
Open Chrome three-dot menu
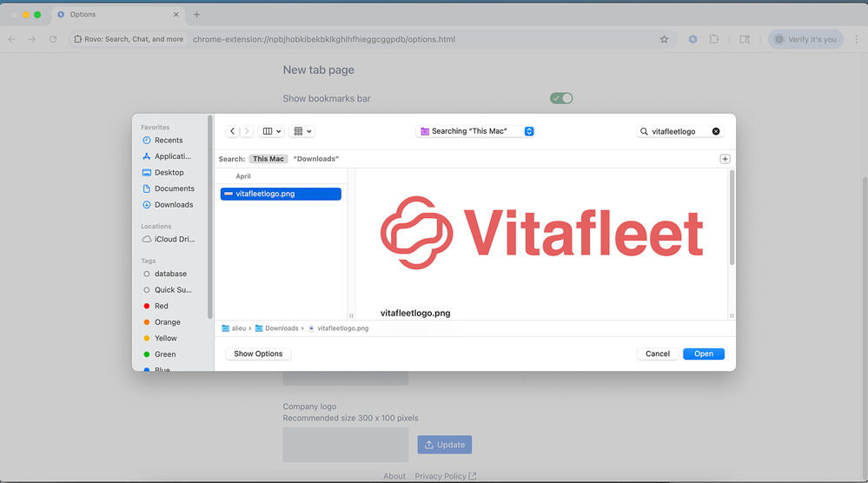(x=857, y=39)
